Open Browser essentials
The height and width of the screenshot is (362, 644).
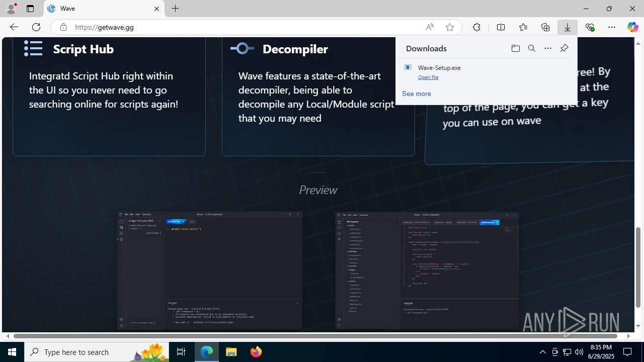pos(590,27)
